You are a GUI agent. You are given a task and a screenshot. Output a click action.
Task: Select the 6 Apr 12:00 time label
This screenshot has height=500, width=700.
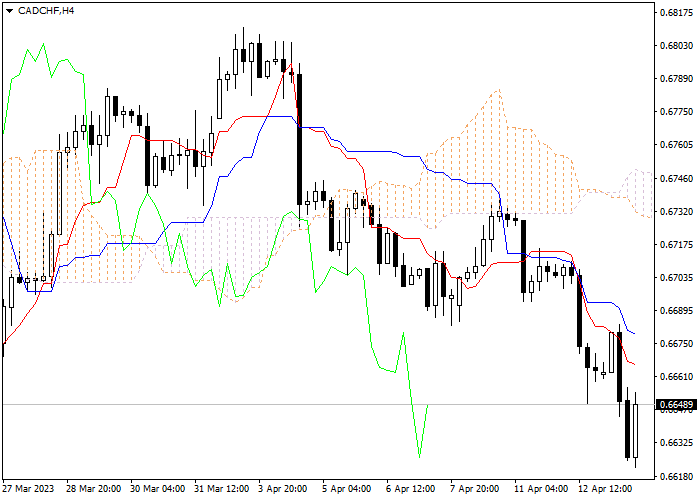(411, 489)
